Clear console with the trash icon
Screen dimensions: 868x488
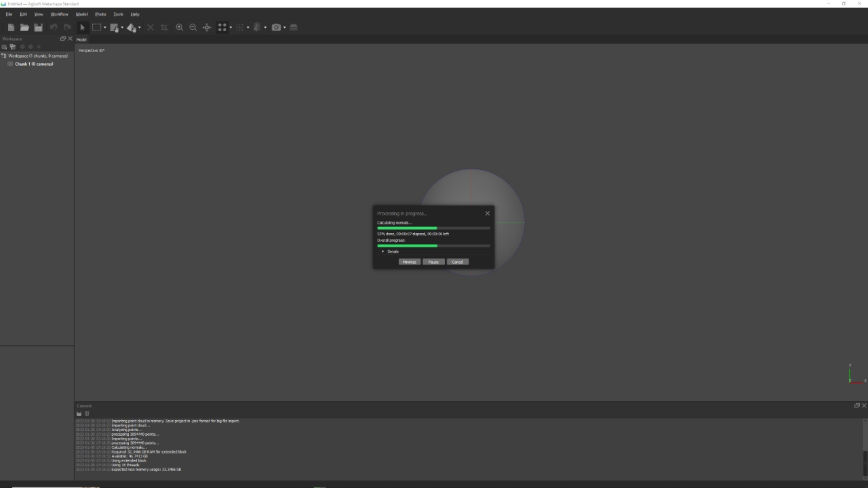click(87, 413)
